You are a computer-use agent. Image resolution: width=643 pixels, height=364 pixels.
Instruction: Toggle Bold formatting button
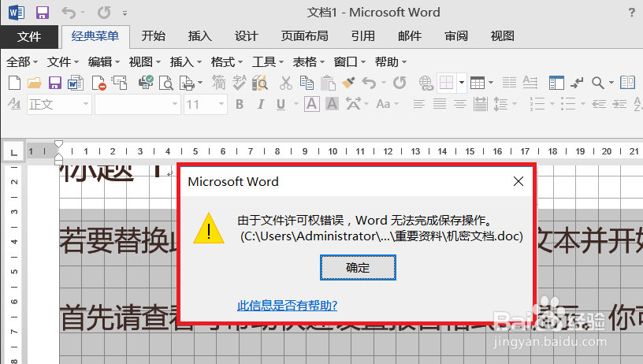point(240,105)
